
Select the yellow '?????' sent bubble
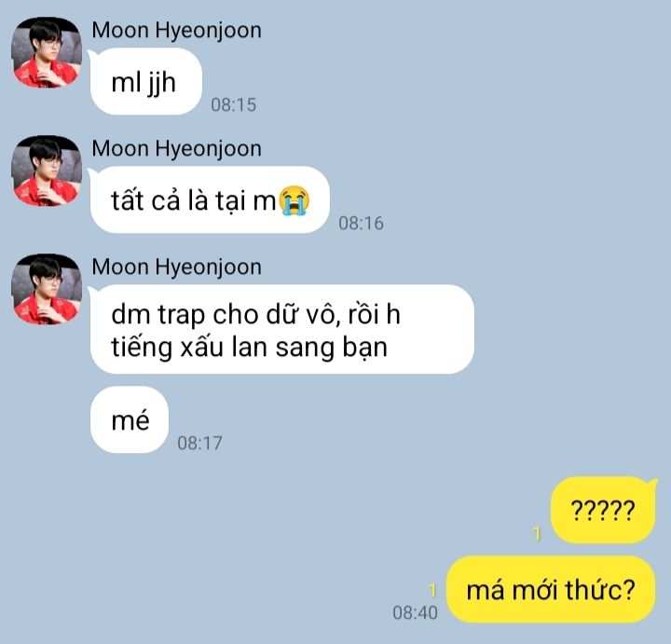point(603,510)
